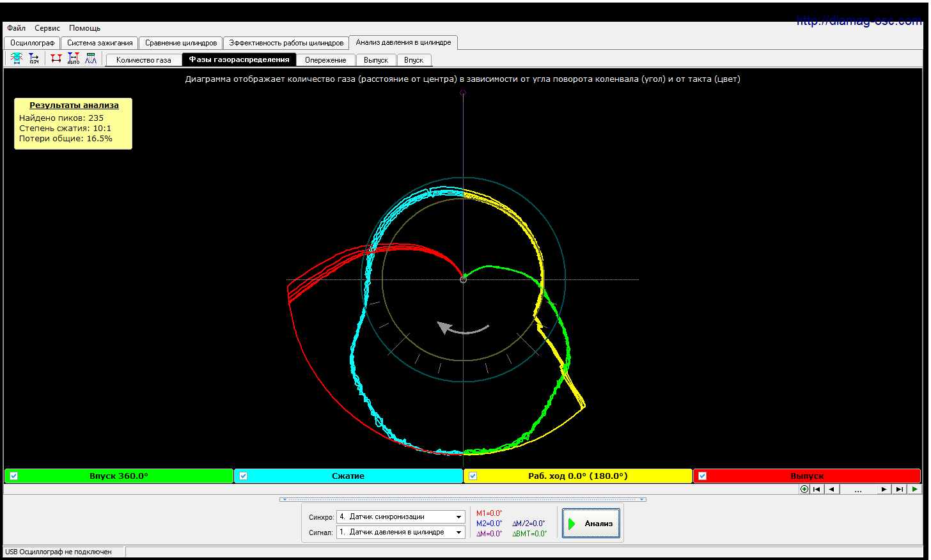Step back one frame

point(831,489)
